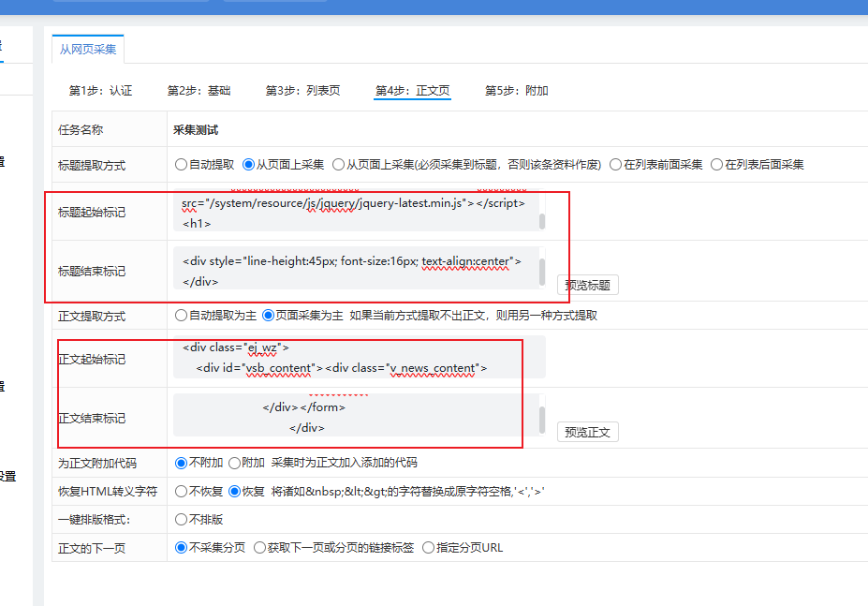Go to 第1步：认证 step

(100, 90)
